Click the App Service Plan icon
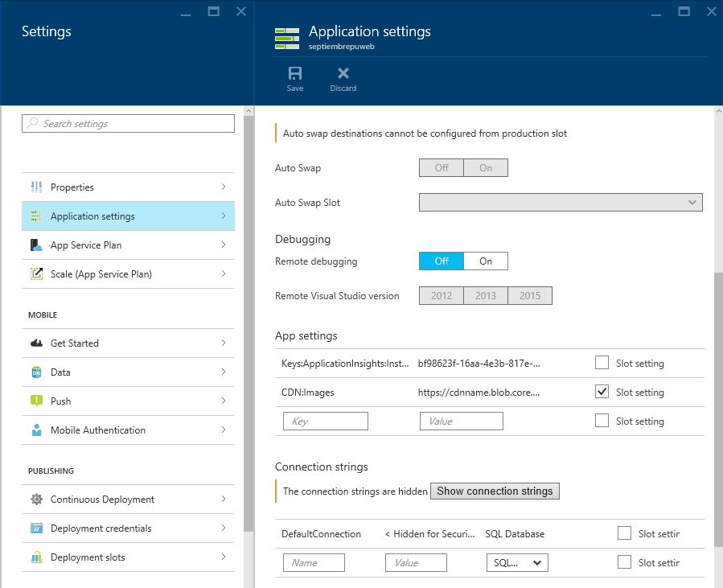The height and width of the screenshot is (588, 723). [x=36, y=245]
